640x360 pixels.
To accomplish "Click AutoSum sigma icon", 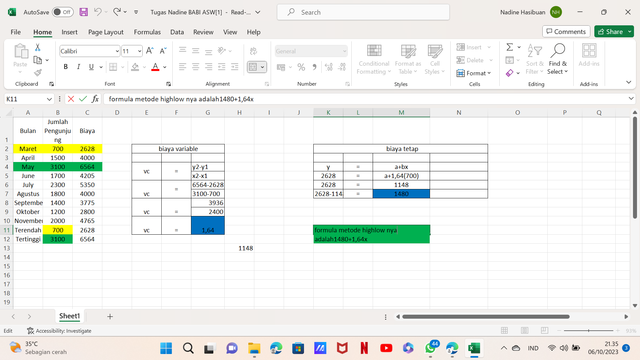I will click(x=510, y=47).
